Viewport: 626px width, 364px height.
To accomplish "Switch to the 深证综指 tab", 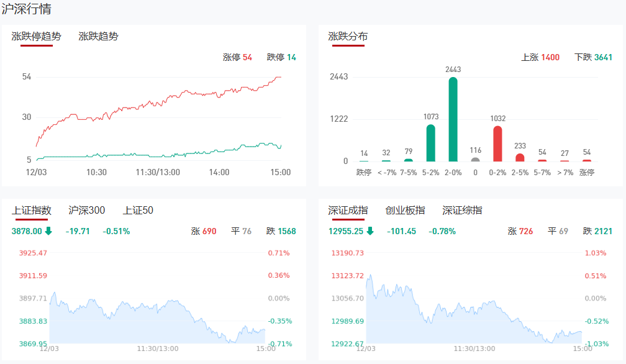I will click(462, 210).
